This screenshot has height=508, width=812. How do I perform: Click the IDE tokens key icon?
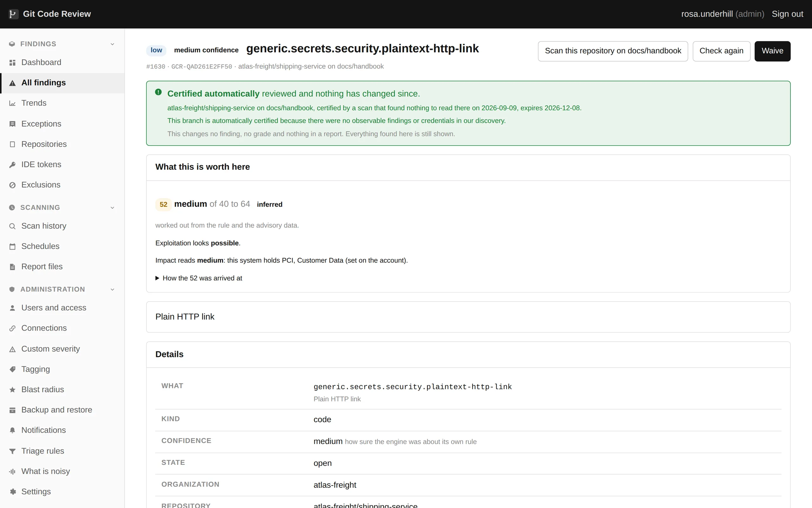click(12, 165)
